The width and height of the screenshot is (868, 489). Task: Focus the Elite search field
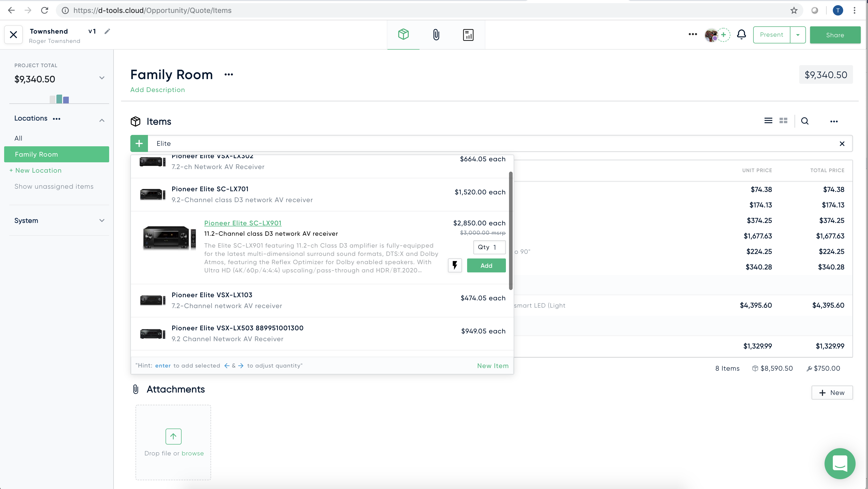click(x=492, y=144)
